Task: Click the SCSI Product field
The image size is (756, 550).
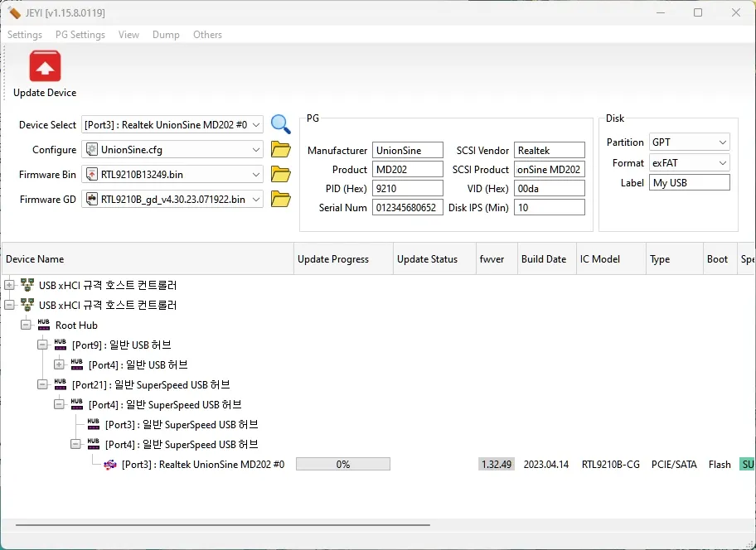Action: point(549,169)
